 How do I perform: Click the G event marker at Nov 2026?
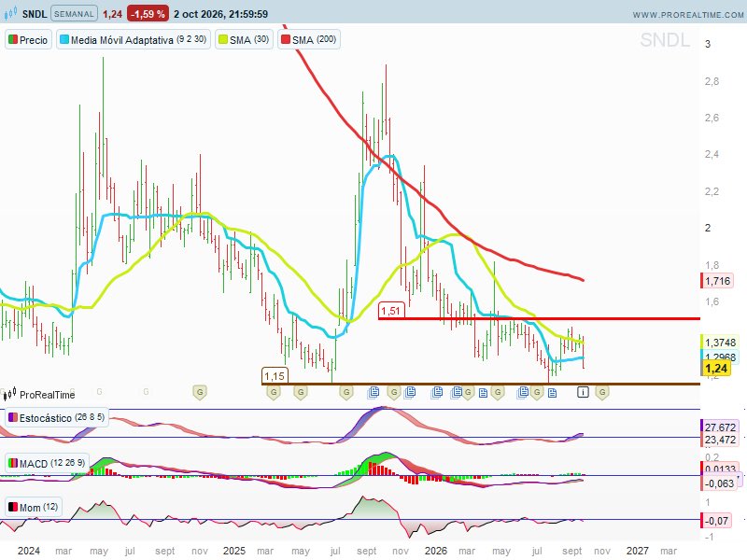point(602,392)
